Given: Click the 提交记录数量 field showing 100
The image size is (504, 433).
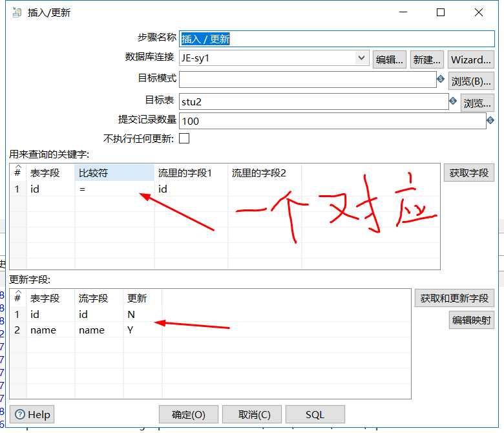Looking at the screenshot, I should (x=332, y=121).
